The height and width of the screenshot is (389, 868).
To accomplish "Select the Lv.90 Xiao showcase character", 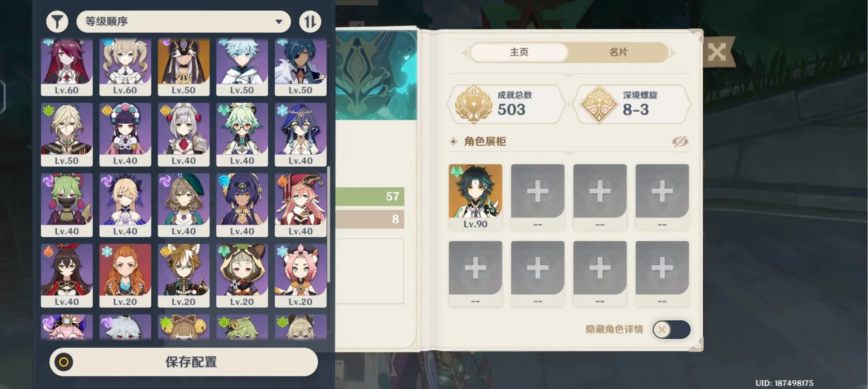I will pos(475,196).
